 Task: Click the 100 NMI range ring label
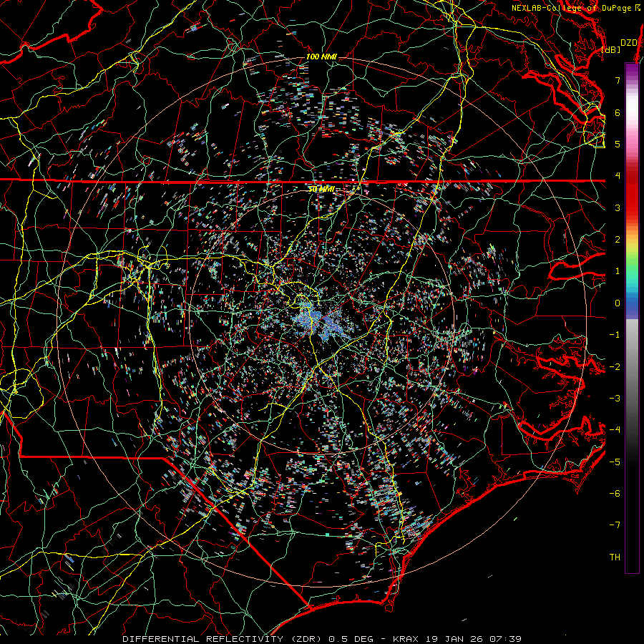321,57
